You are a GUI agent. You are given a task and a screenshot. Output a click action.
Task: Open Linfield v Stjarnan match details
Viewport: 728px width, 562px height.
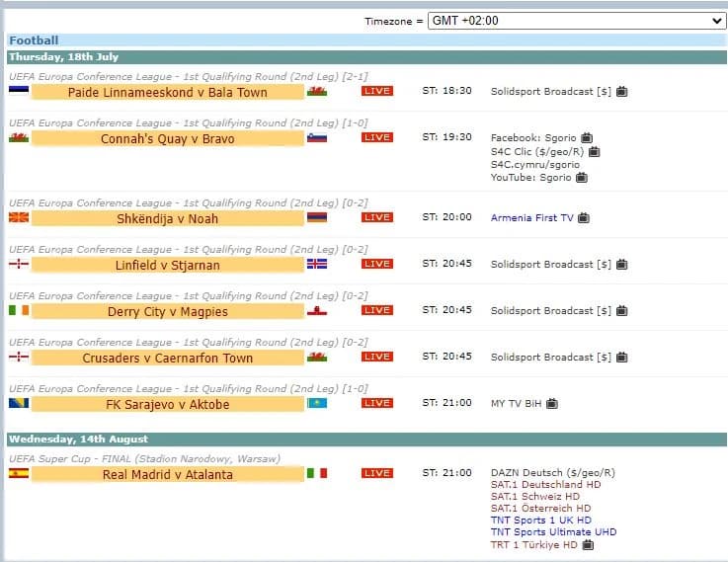coord(168,265)
